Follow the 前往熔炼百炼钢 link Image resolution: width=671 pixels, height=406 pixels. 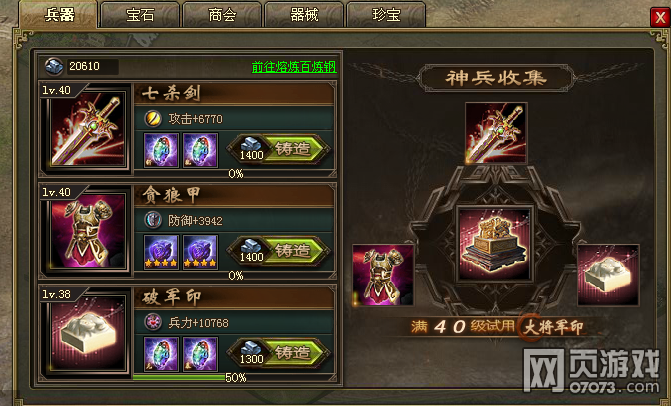coord(294,67)
